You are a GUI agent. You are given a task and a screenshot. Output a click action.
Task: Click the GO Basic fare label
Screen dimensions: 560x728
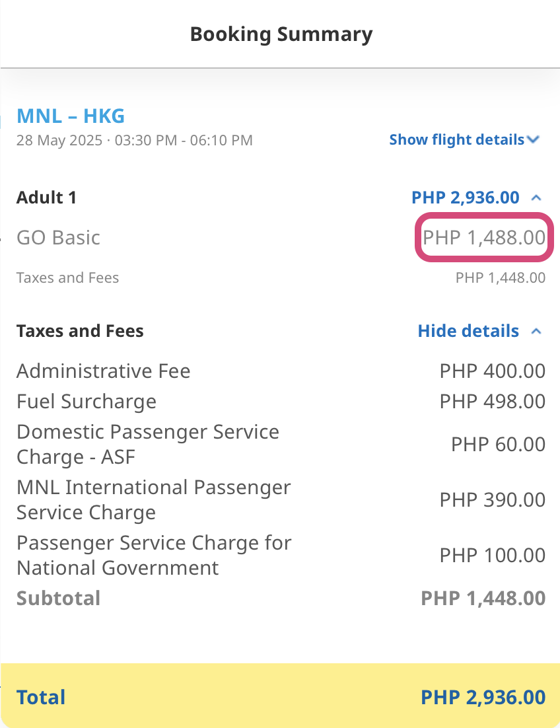[x=58, y=238]
